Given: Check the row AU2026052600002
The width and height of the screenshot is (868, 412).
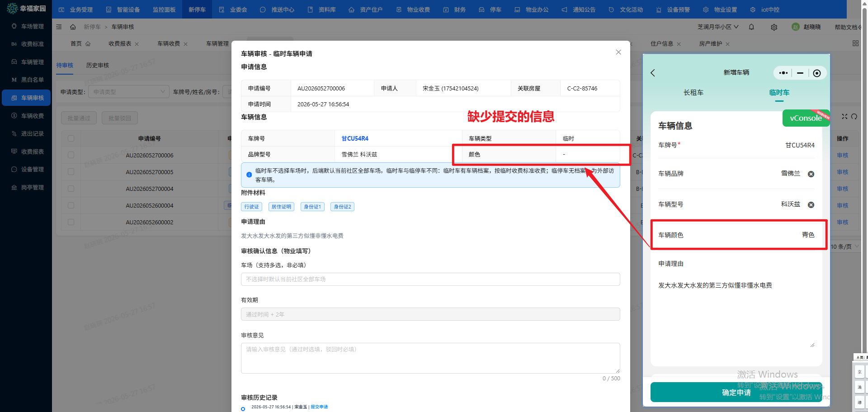Looking at the screenshot, I should 71,222.
